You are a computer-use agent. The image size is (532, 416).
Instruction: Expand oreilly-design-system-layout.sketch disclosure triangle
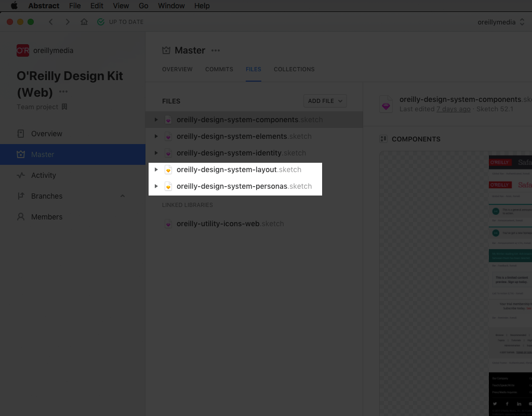[x=156, y=170]
